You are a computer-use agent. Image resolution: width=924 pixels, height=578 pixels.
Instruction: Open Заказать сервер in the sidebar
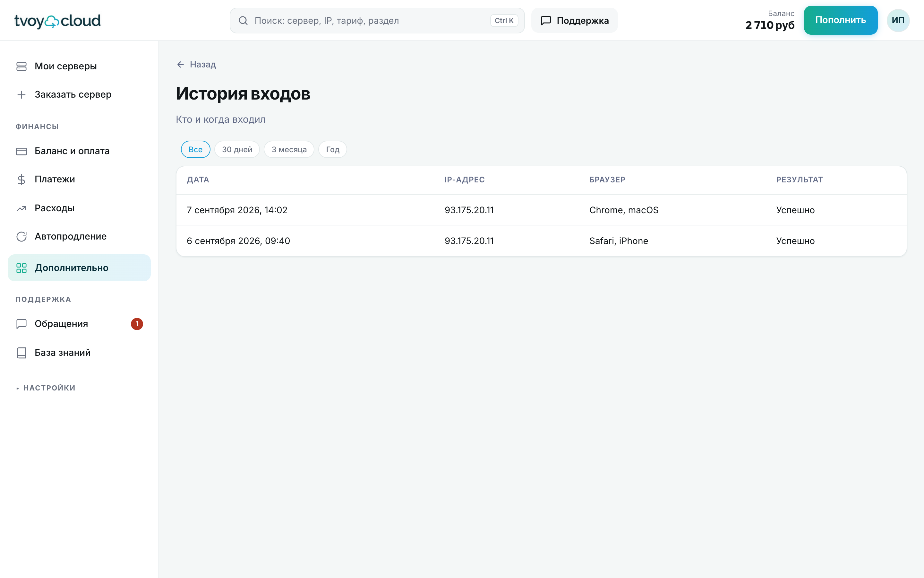[x=79, y=94]
